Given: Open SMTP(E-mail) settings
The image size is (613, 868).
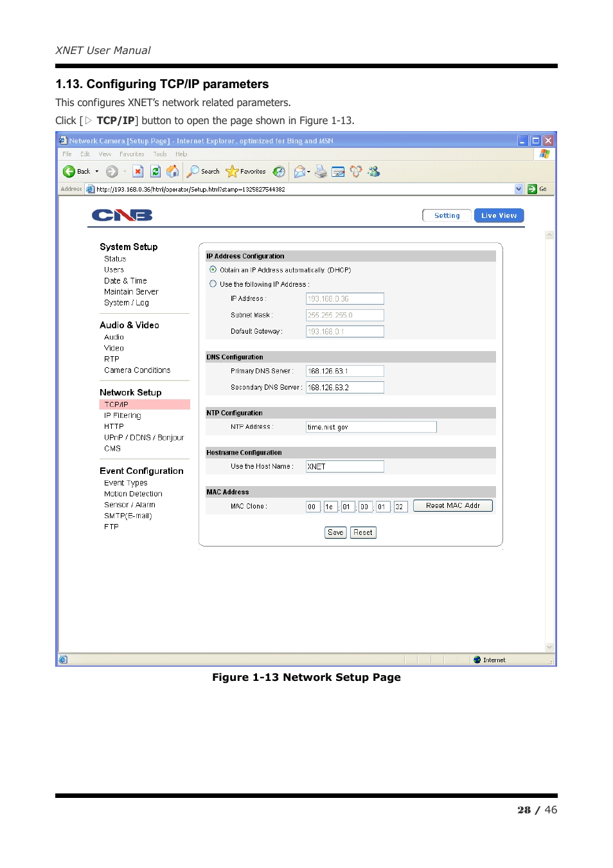Looking at the screenshot, I should (x=128, y=516).
